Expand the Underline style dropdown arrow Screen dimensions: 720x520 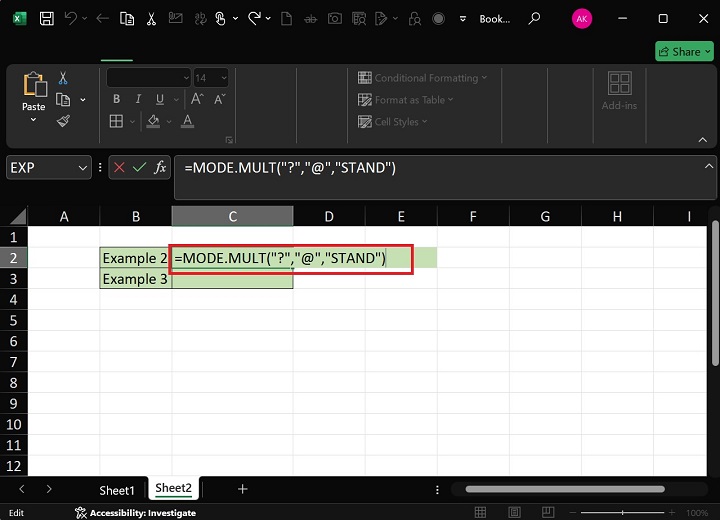176,99
